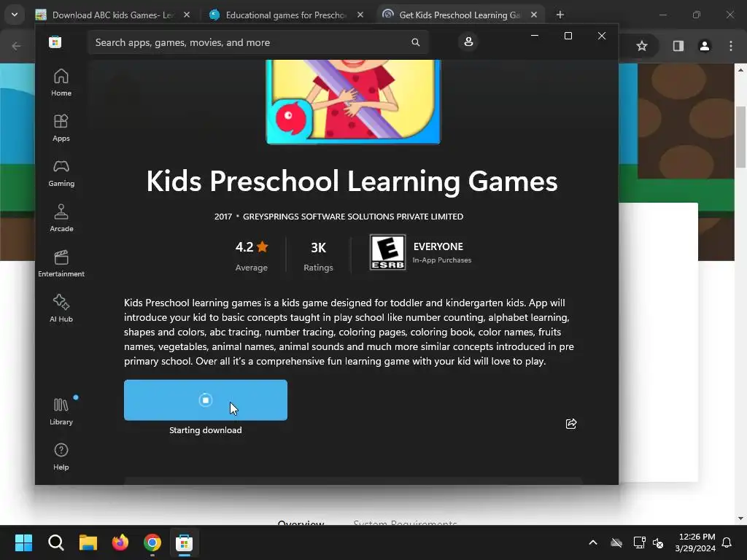Viewport: 747px width, 560px height.
Task: Close the Educational games tab
Action: point(360,15)
